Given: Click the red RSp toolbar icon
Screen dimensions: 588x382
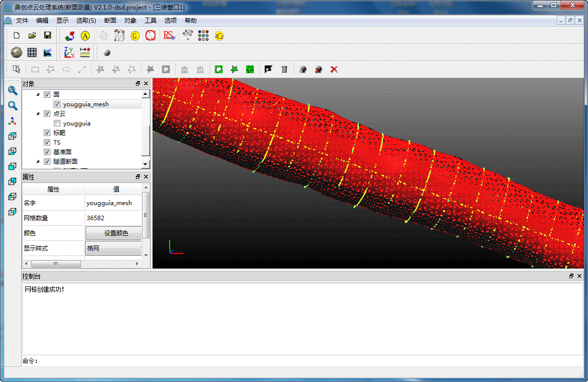Looking at the screenshot, I should click(x=169, y=36).
